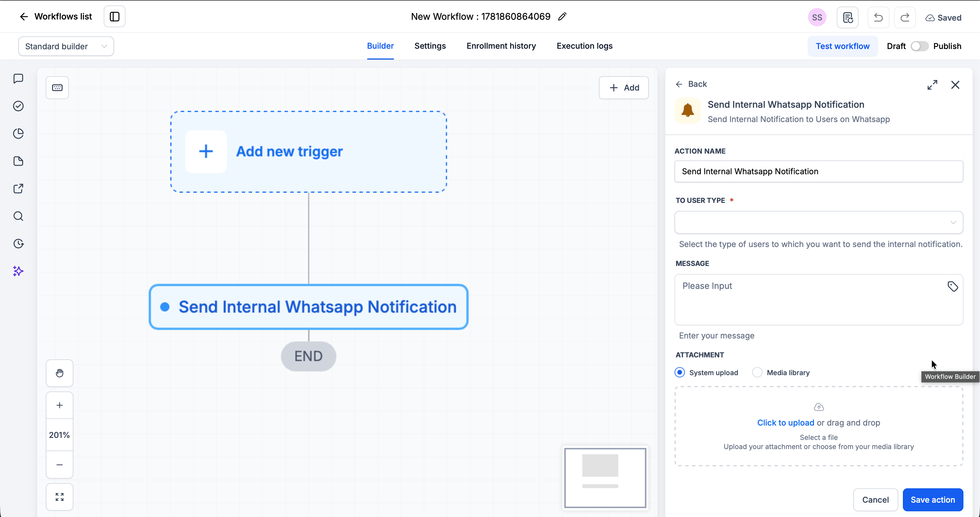Click the Cancel button
980x517 pixels.
click(x=875, y=500)
